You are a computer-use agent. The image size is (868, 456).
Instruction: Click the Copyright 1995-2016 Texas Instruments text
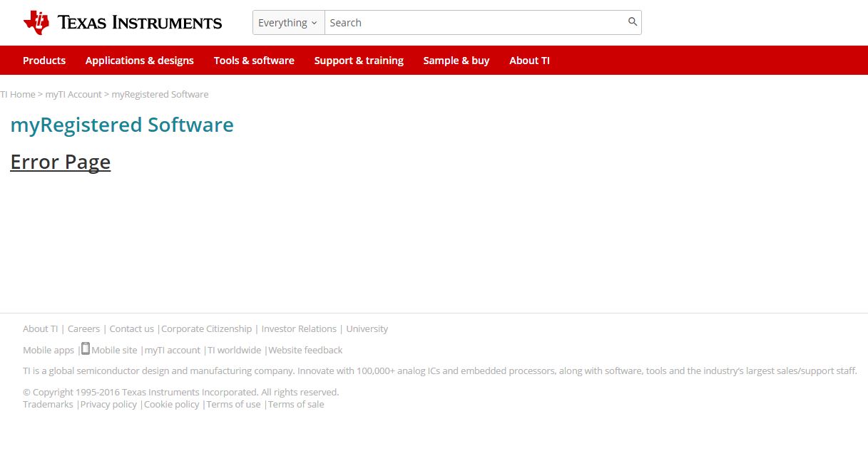tap(181, 392)
